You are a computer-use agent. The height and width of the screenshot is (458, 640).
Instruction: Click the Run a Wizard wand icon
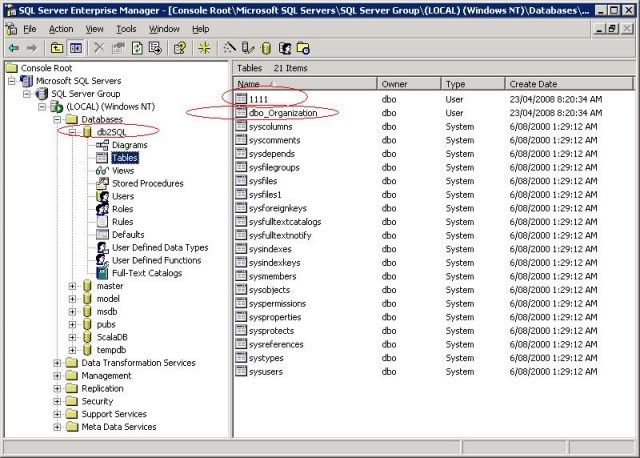[x=229, y=47]
